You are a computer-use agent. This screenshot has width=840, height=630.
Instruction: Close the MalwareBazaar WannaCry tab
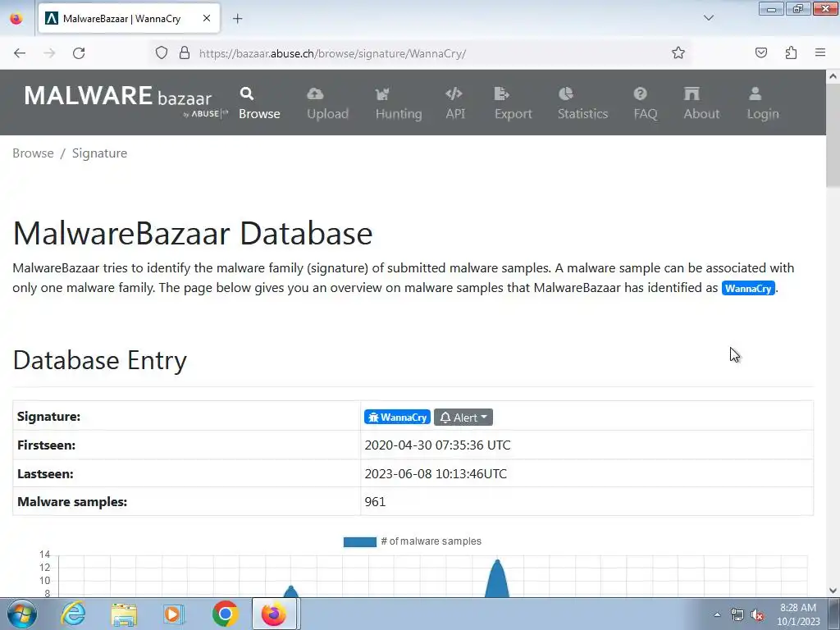point(206,18)
